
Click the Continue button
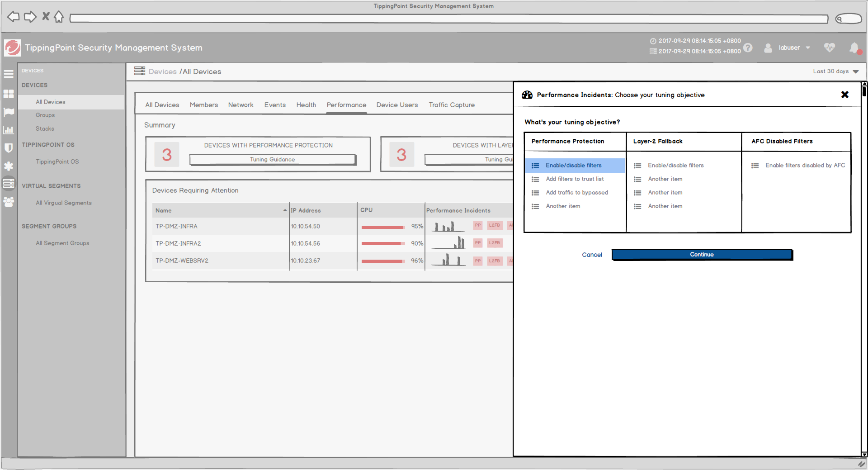[702, 255]
